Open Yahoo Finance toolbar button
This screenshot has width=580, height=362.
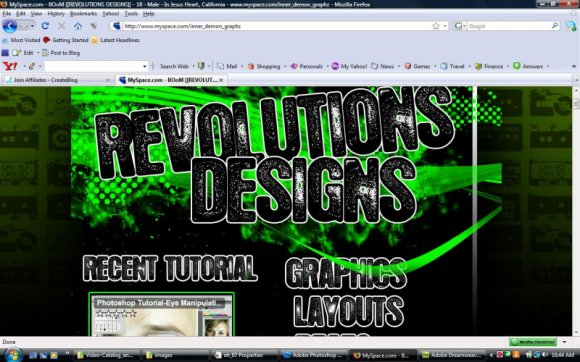tap(489, 66)
